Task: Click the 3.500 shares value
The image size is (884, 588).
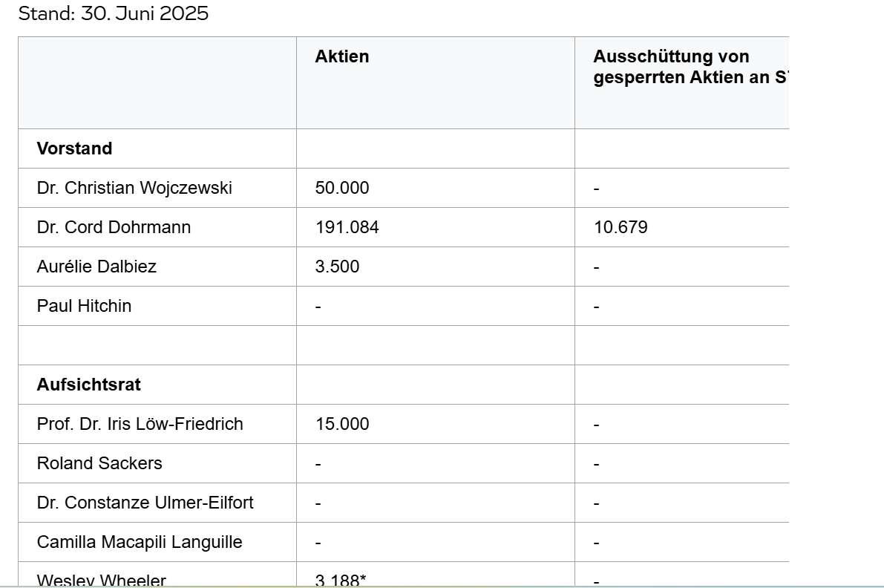Action: [337, 267]
